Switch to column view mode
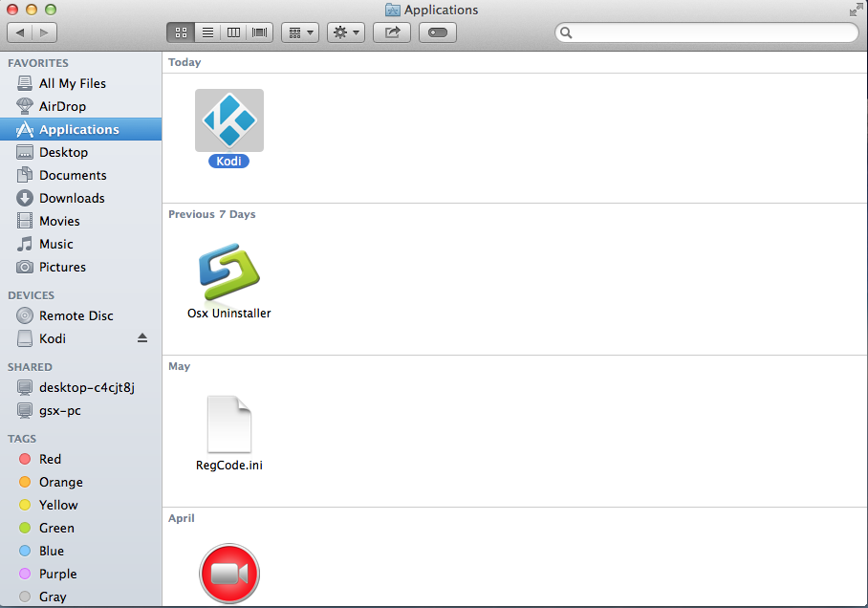The height and width of the screenshot is (608, 868). pos(233,33)
